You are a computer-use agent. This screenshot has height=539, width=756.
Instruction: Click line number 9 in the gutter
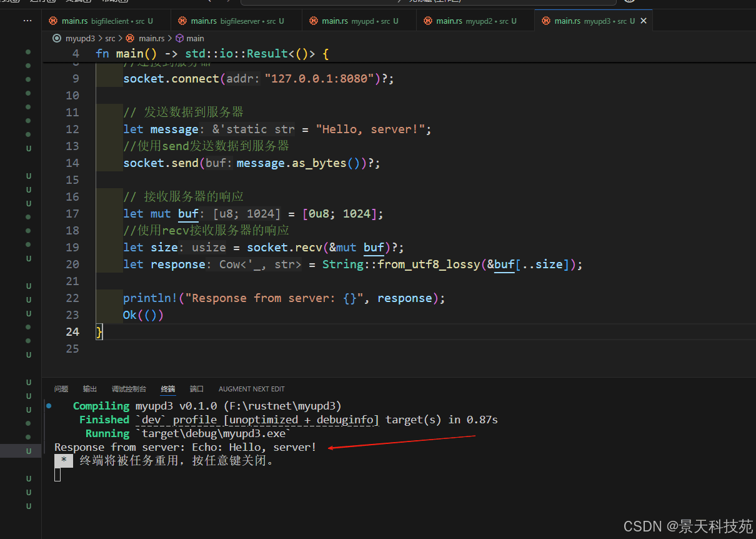[76, 79]
